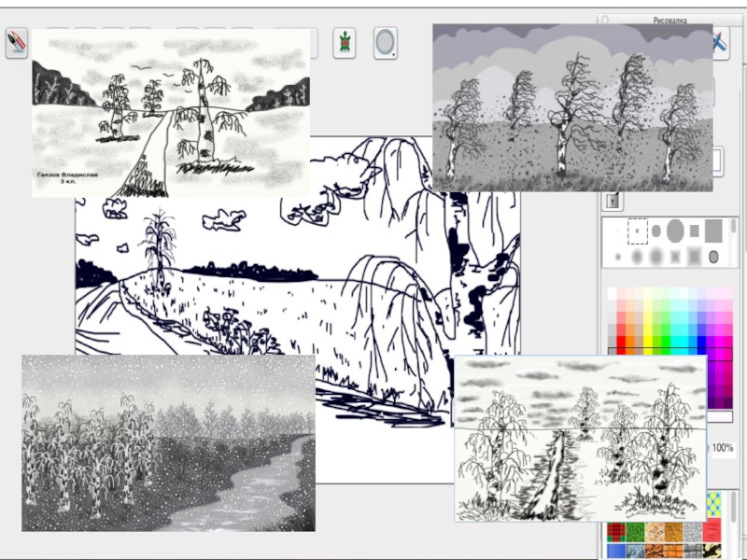The width and height of the screenshot is (747, 560).
Task: Choose the beige marble texture
Action: (655, 532)
